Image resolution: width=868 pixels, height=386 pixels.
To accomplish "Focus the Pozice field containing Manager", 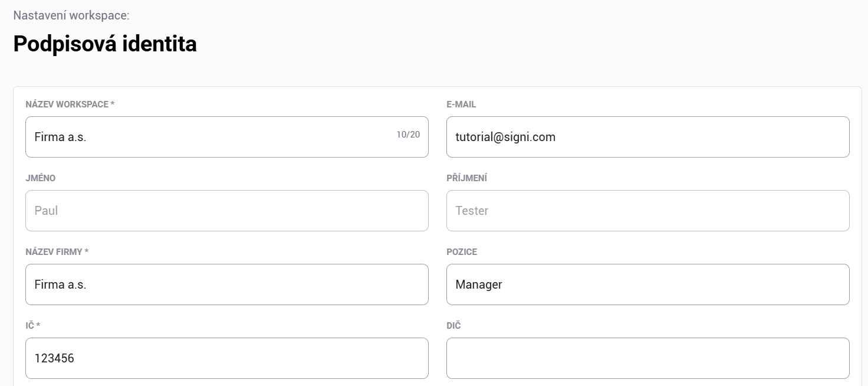I will [x=647, y=284].
